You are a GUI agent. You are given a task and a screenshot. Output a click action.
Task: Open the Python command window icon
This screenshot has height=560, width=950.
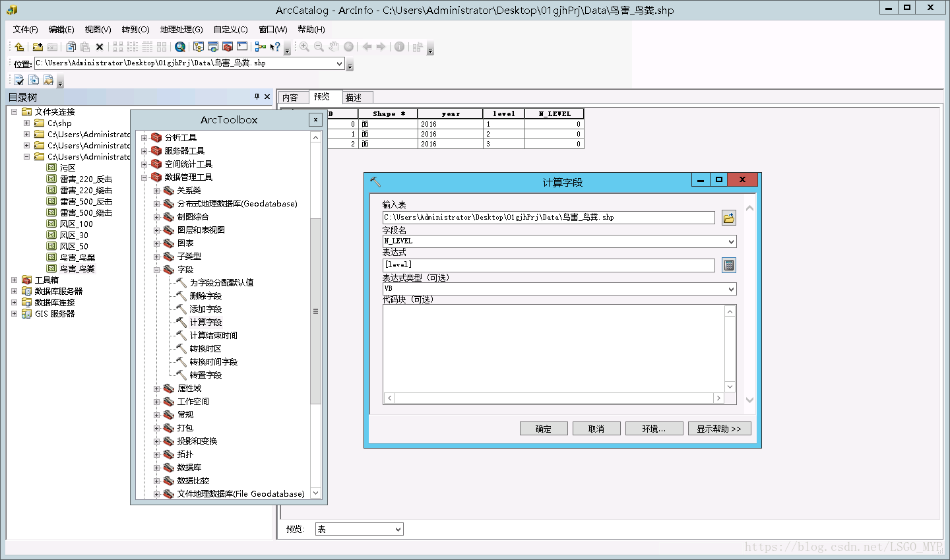pyautogui.click(x=242, y=47)
